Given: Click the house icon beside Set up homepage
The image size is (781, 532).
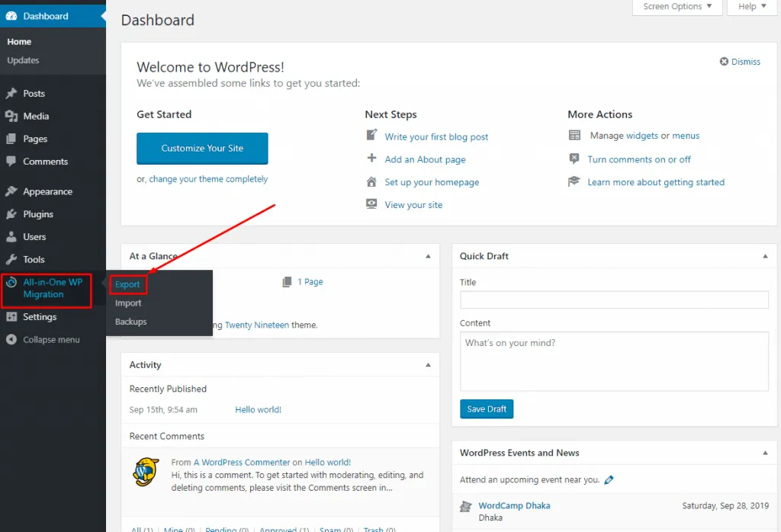Looking at the screenshot, I should (x=371, y=181).
